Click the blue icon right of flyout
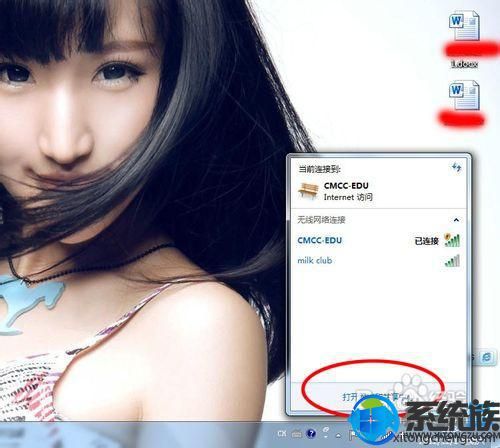 coord(487,357)
